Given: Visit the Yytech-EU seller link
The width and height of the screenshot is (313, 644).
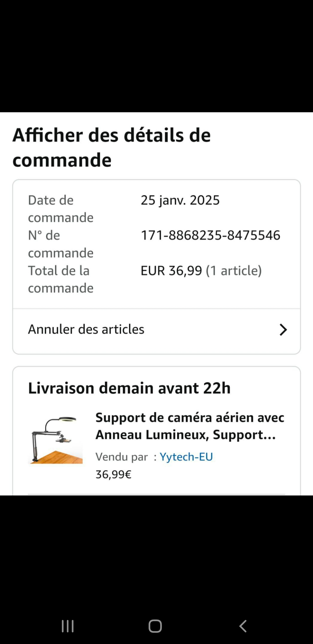Looking at the screenshot, I should tap(186, 457).
